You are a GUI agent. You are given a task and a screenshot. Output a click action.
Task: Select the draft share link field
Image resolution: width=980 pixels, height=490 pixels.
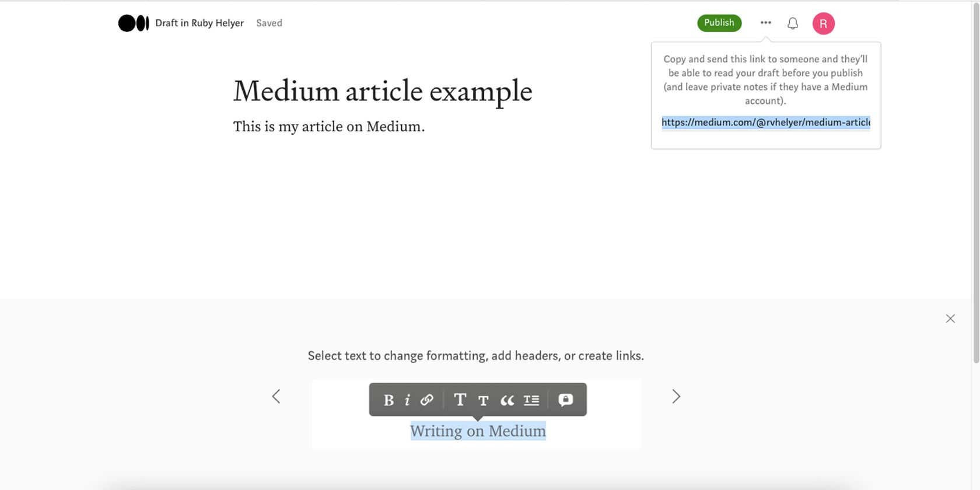pos(765,123)
